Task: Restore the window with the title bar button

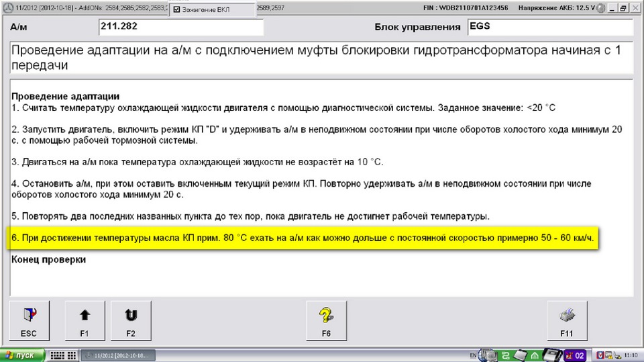Action: [x=623, y=8]
